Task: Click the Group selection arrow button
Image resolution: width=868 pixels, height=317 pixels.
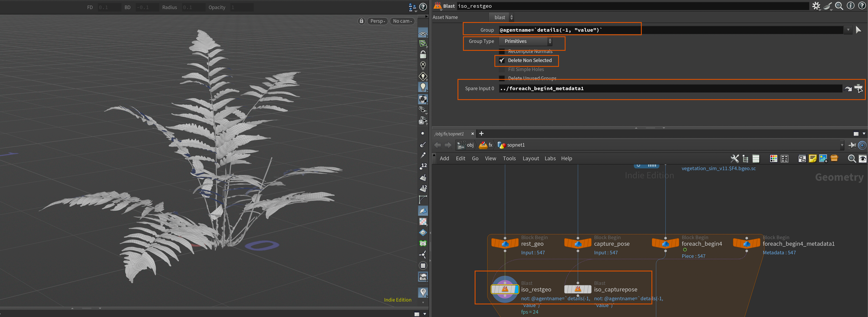Action: click(x=858, y=30)
